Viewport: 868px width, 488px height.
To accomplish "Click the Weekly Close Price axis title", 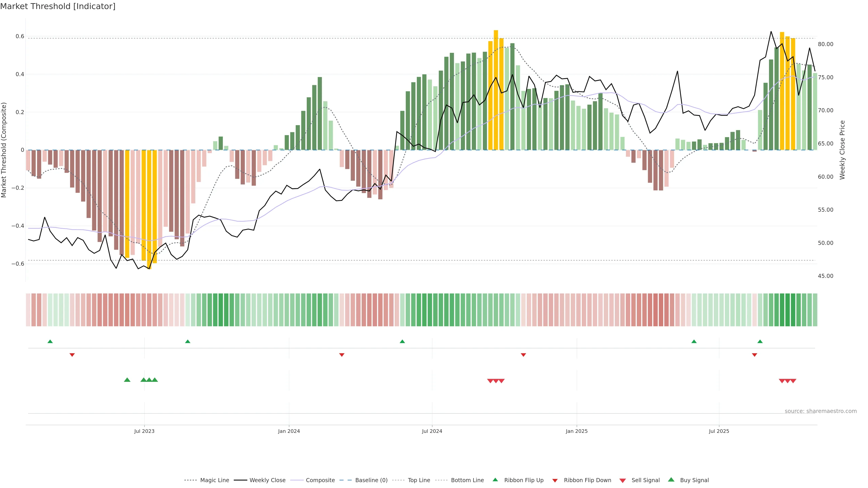I will [842, 150].
